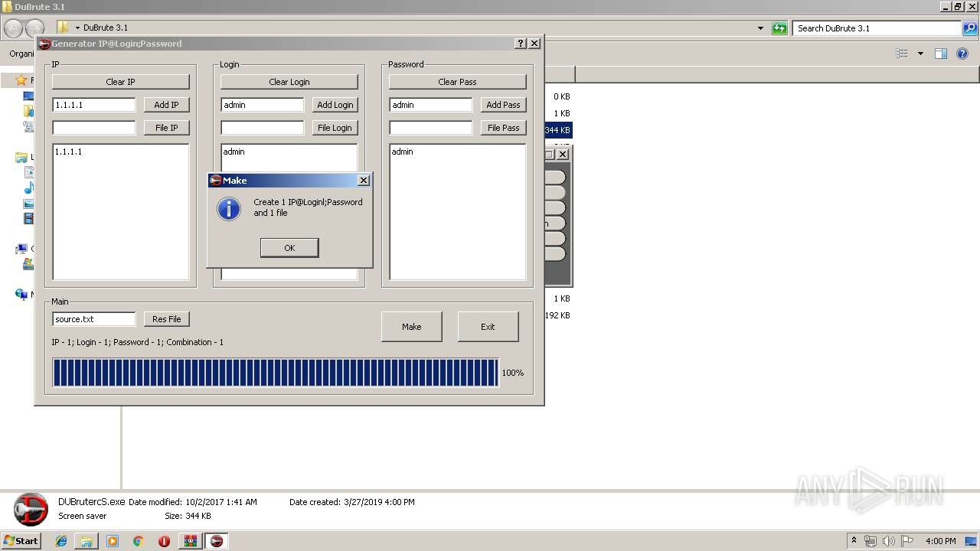This screenshot has width=980, height=551.
Task: Open Action Center flag icon
Action: pyautogui.click(x=907, y=541)
